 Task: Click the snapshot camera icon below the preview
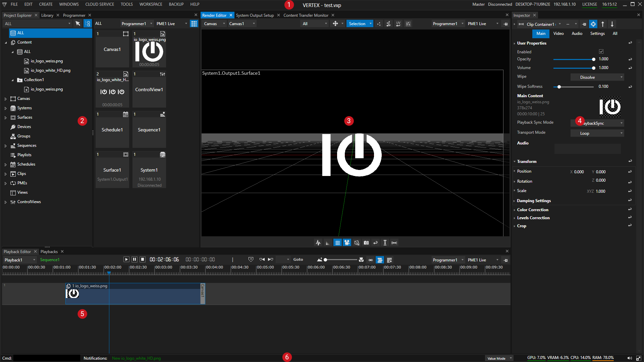point(366,243)
